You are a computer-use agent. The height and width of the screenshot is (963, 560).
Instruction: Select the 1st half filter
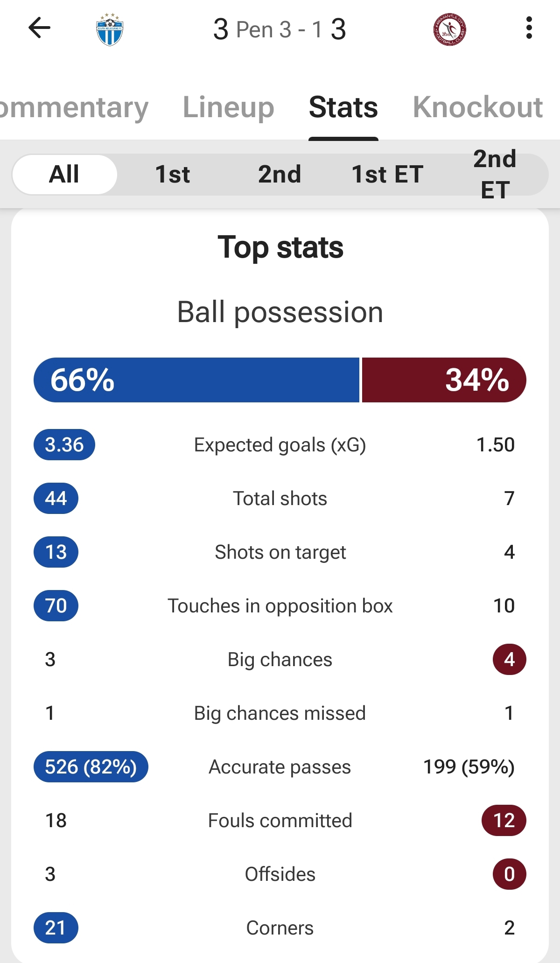tap(172, 174)
